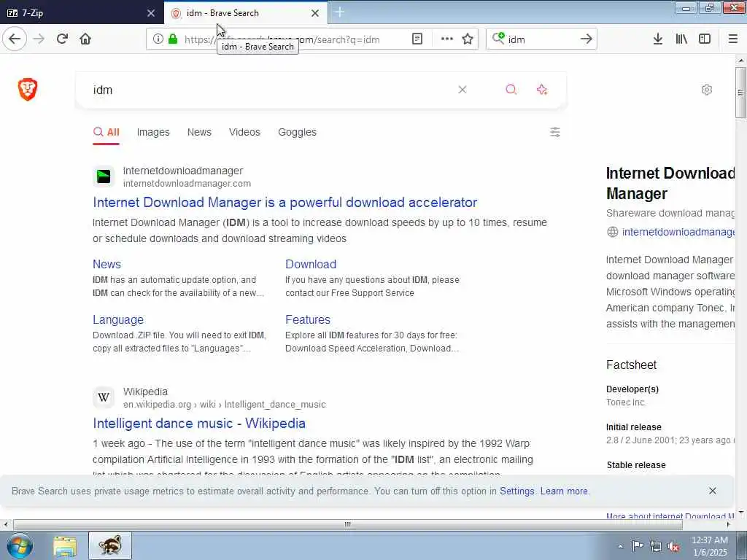
Task: Close the idm - Brave Search tab
Action: [x=315, y=13]
